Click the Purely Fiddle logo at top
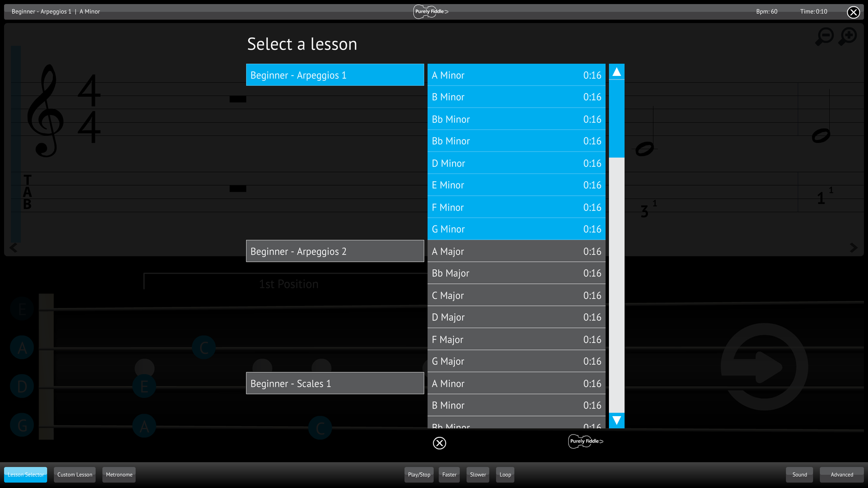 431,11
